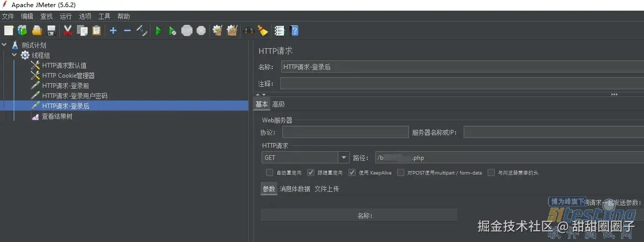This screenshot has width=644, height=242.
Task: Select the 查看结果树 tree item
Action: (x=57, y=116)
